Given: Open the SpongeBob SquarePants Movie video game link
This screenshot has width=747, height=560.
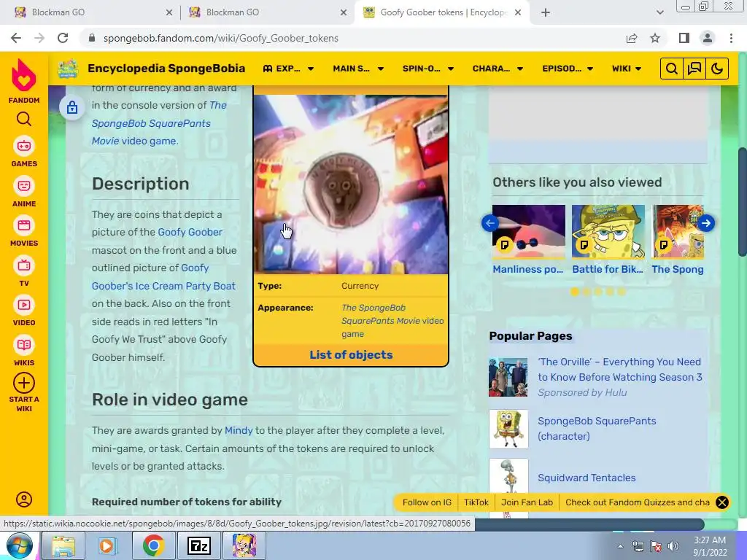Looking at the screenshot, I should coord(159,122).
